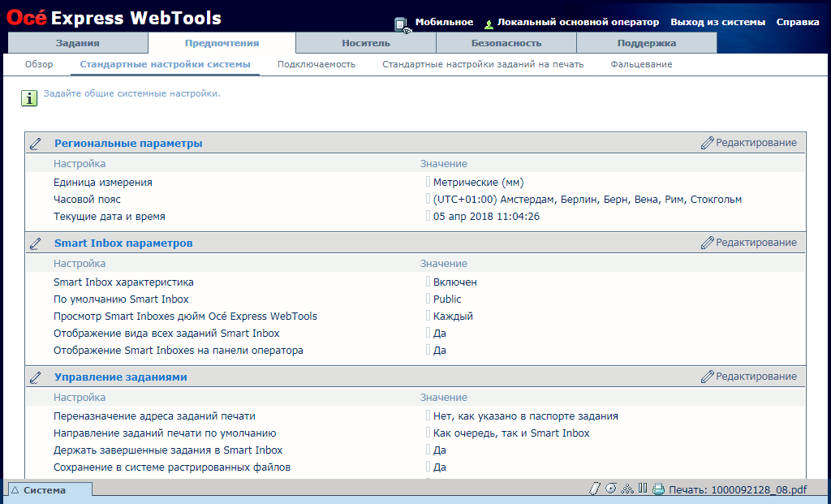This screenshot has width=831, height=504.
Task: Open the Обзор sub-tab
Action: click(39, 64)
